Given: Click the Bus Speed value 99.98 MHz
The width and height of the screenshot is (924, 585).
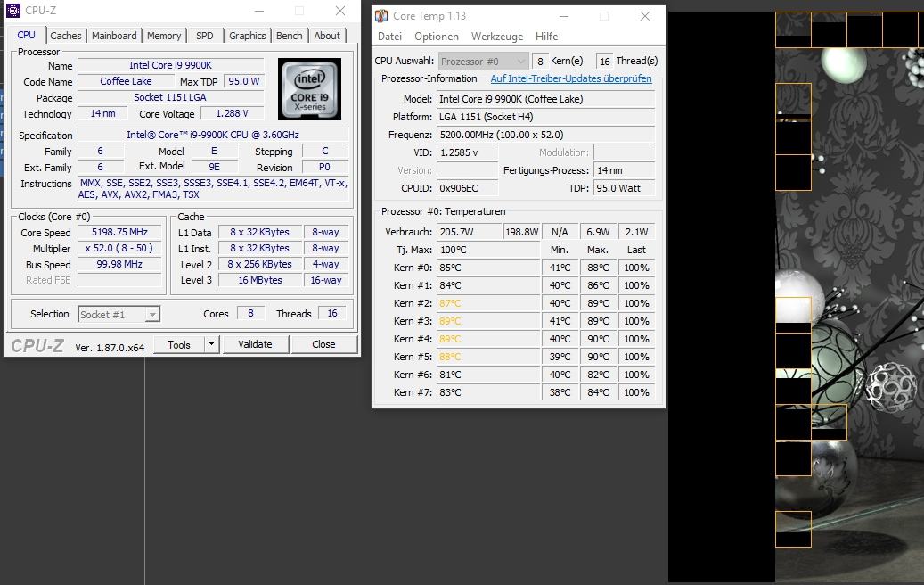Looking at the screenshot, I should [x=119, y=264].
